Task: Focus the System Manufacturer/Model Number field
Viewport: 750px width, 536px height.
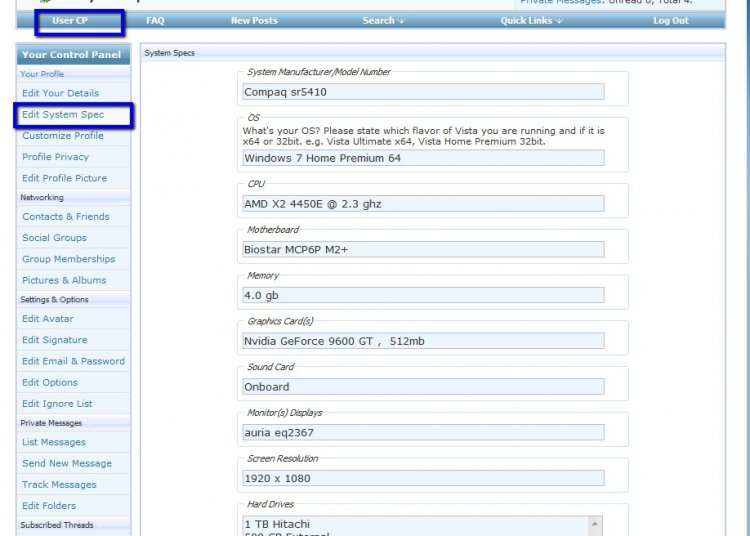Action: point(423,92)
